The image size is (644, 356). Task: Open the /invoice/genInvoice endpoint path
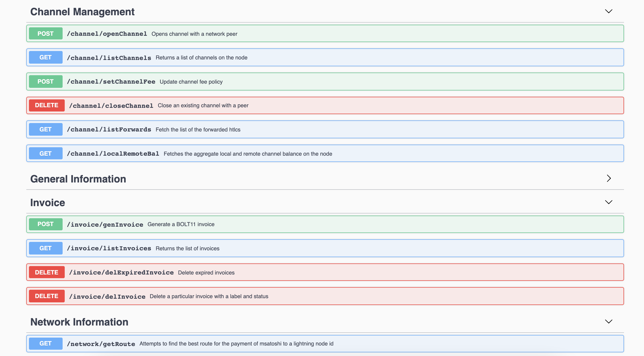(x=105, y=224)
